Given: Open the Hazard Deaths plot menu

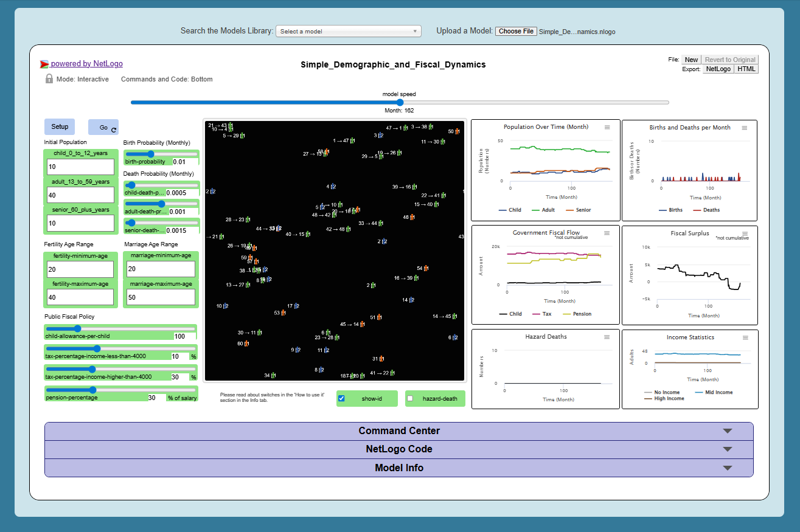Looking at the screenshot, I should 607,337.
